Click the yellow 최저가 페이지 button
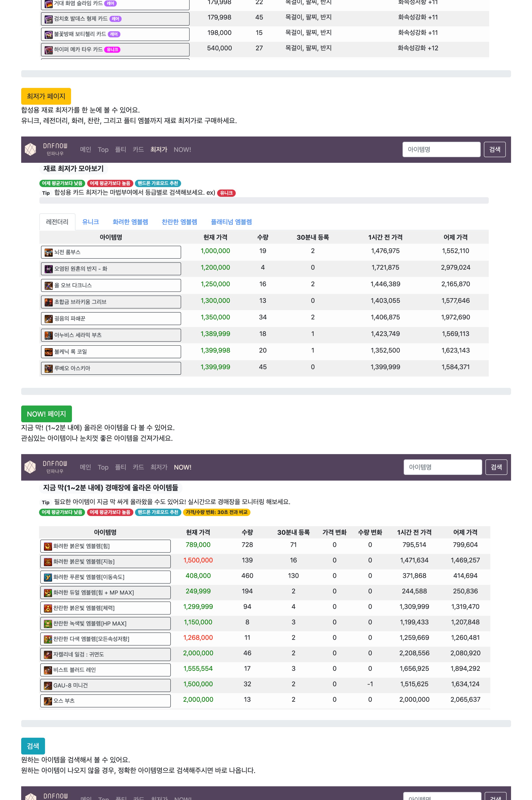The image size is (532, 800). click(46, 96)
